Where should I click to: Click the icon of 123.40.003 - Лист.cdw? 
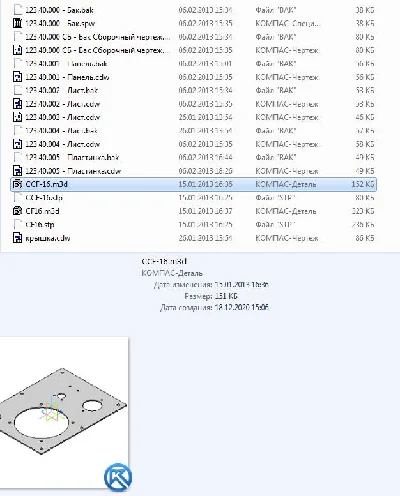coord(17,117)
